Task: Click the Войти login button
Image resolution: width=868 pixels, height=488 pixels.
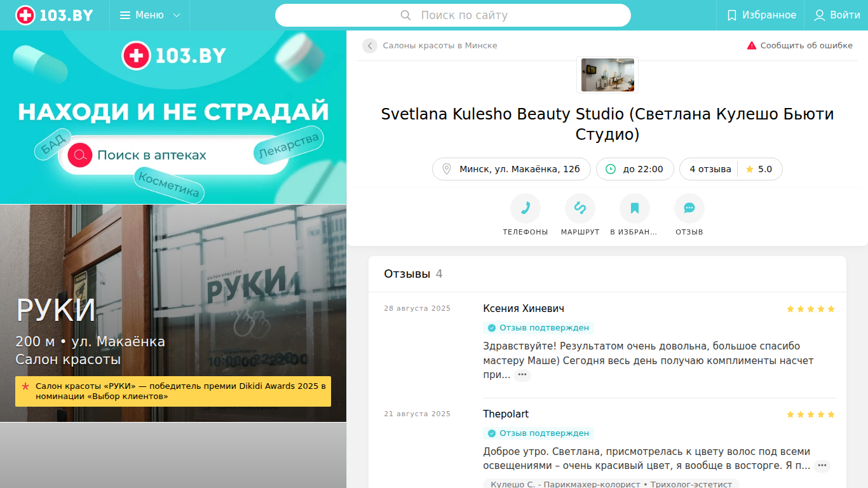Action: click(837, 15)
